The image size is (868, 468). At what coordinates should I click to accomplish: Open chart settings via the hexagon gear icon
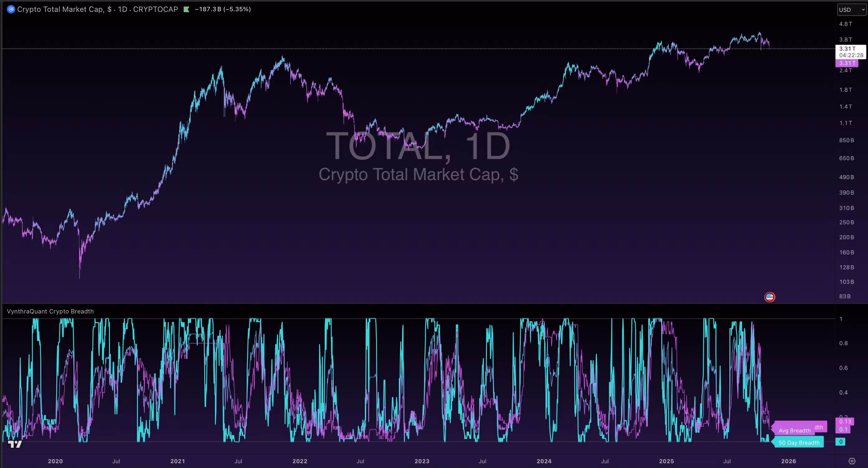pos(852,461)
